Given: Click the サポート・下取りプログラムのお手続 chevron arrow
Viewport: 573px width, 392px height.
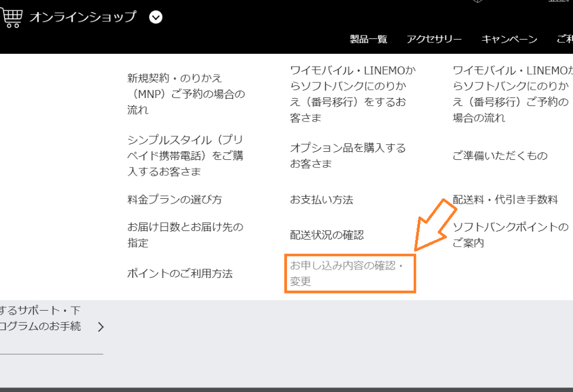Looking at the screenshot, I should pyautogui.click(x=101, y=327).
